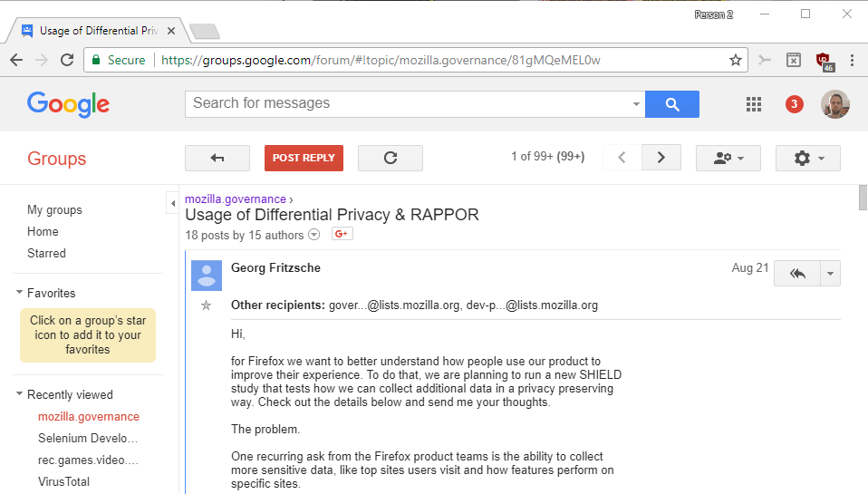The width and height of the screenshot is (868, 494).
Task: Click the Other recipients line
Action: pos(414,305)
